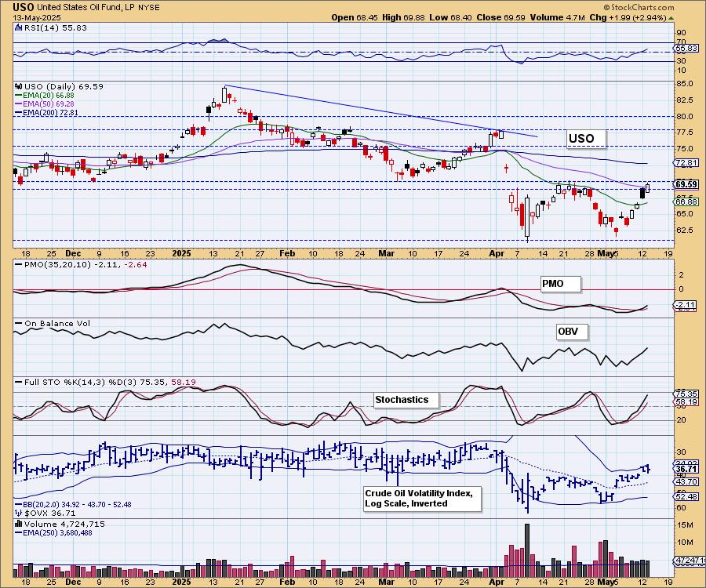Click the Crude Oil Volatility Index annotation
The width and height of the screenshot is (706, 588).
pos(421,499)
